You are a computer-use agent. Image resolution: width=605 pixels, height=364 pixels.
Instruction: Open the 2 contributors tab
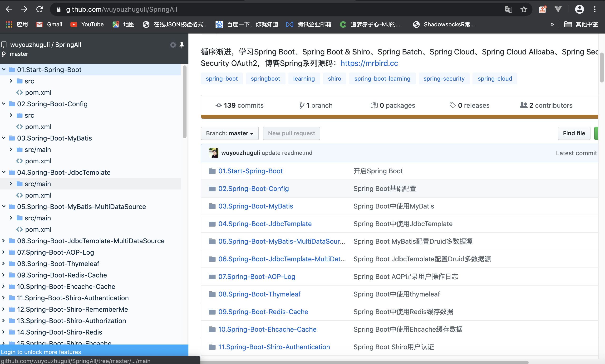point(546,106)
